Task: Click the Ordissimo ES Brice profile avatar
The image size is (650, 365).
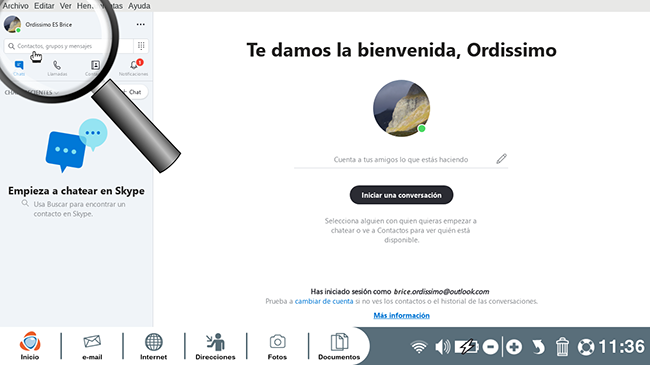Action: tap(12, 24)
